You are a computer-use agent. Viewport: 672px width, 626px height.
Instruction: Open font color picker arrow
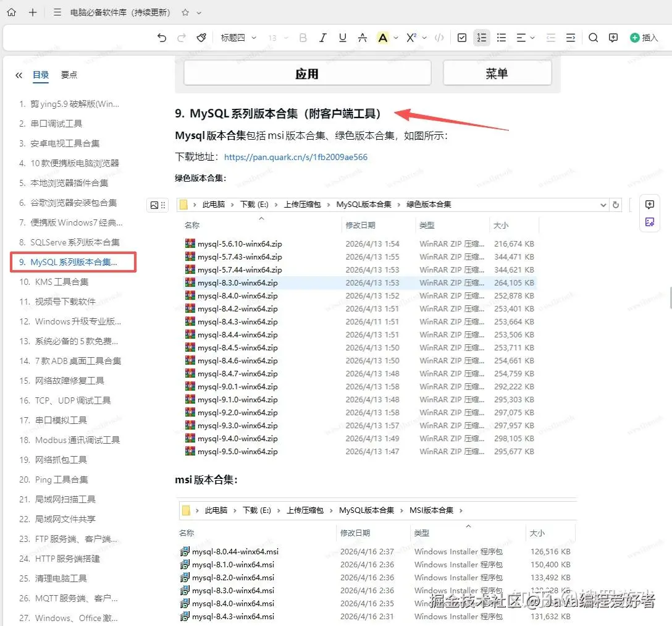tap(396, 38)
